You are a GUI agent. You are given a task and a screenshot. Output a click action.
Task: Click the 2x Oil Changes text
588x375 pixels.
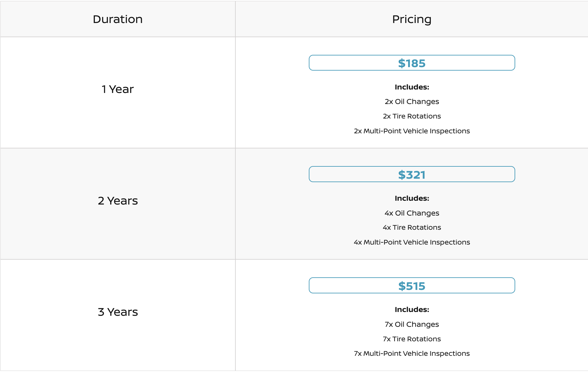click(412, 101)
